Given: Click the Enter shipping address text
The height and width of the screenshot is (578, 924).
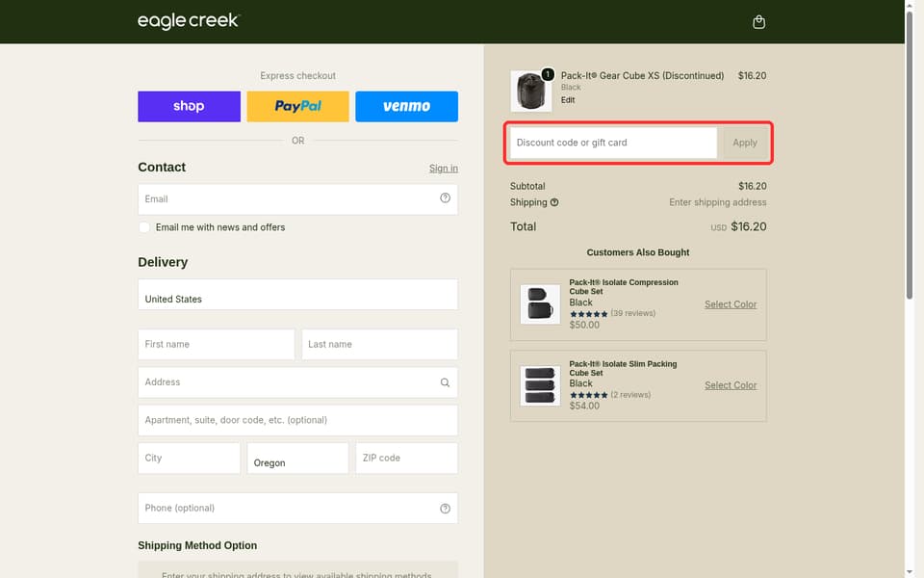Looking at the screenshot, I should click(718, 202).
